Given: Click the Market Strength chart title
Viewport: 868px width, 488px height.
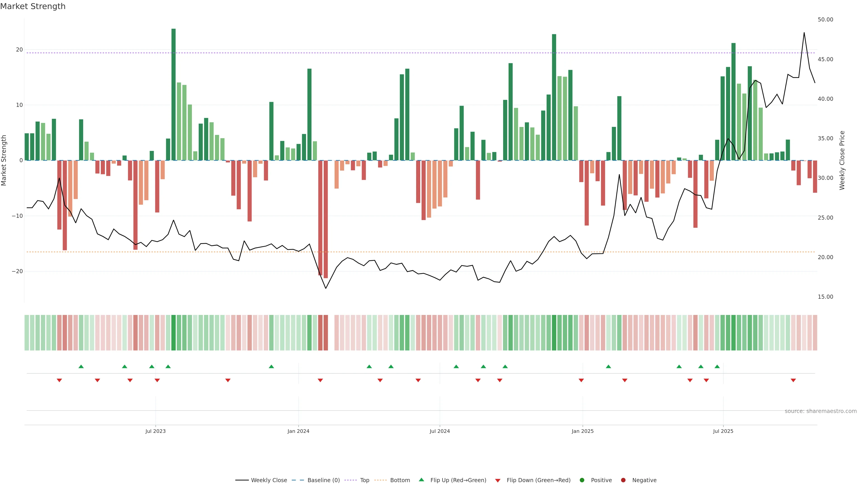Looking at the screenshot, I should point(33,6).
